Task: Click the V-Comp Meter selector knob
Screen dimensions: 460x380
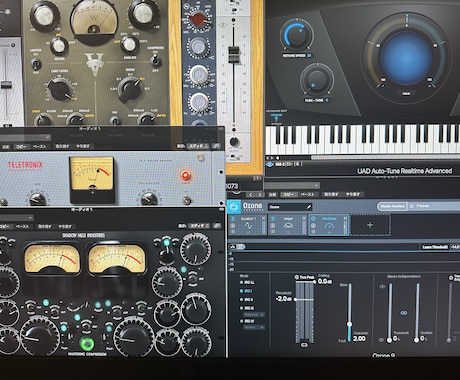Action: tap(59, 46)
